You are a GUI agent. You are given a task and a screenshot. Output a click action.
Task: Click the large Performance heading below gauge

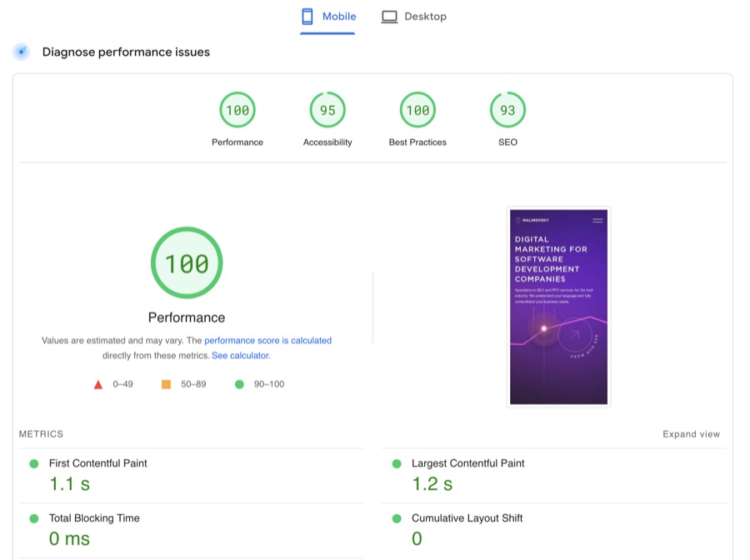click(187, 317)
